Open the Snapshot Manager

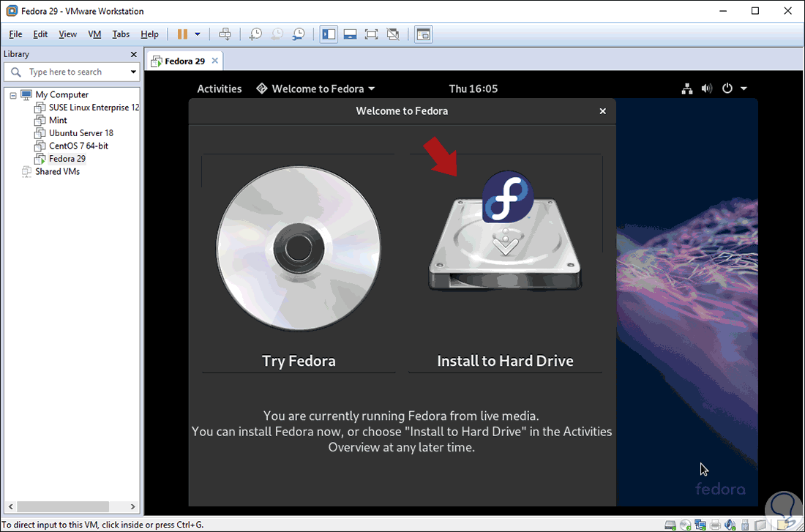299,34
